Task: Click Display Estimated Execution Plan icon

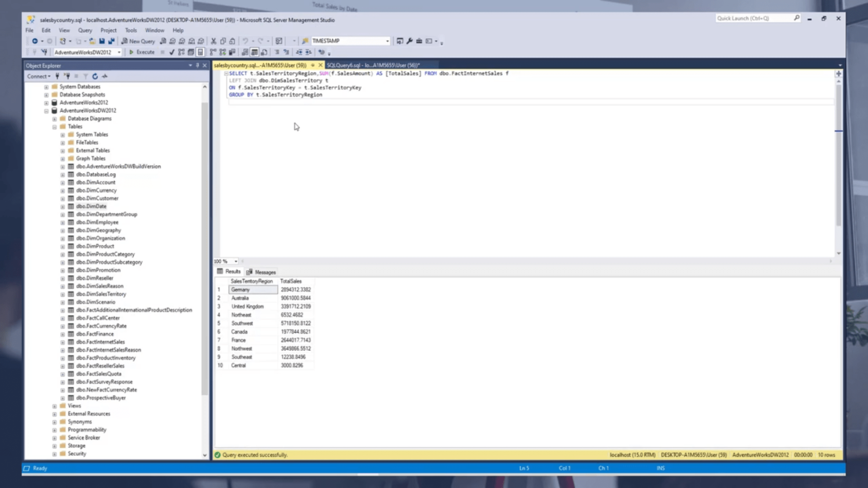Action: click(181, 52)
